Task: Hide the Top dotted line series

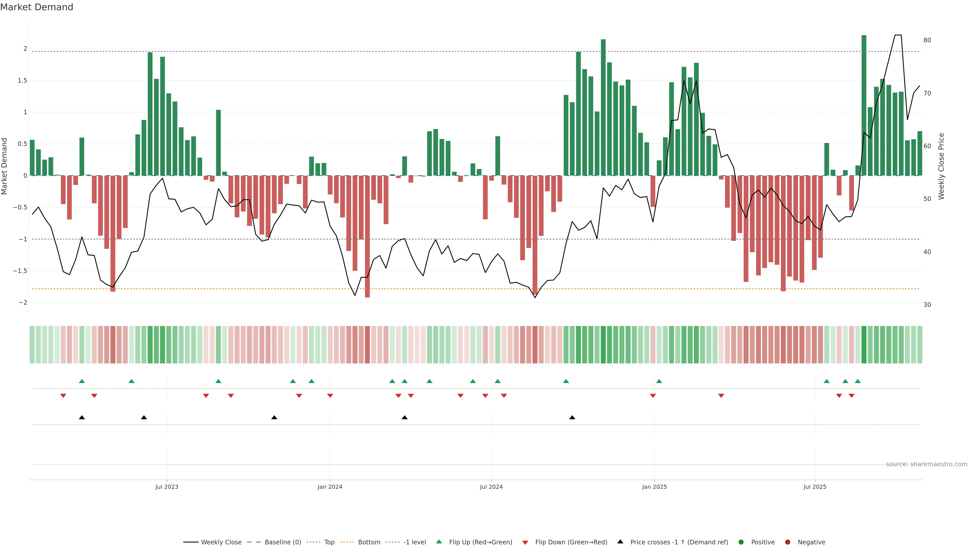Action: [x=329, y=542]
